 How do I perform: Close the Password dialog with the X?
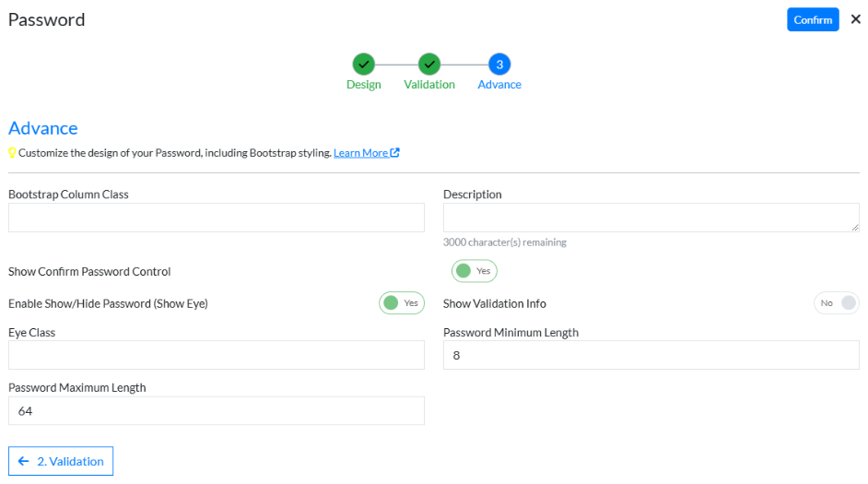tap(855, 19)
